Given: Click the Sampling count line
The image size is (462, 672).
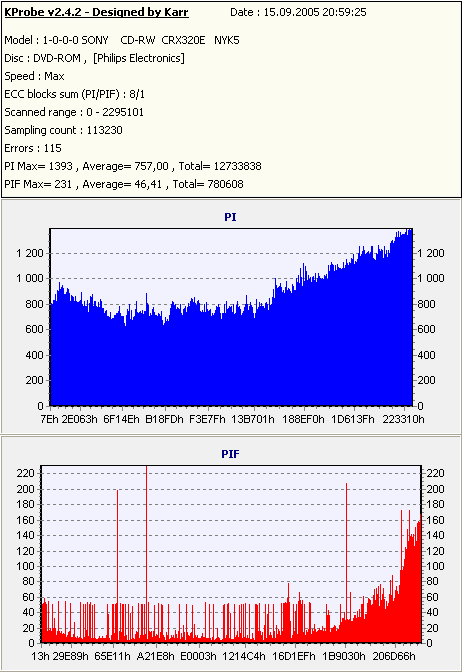Looking at the screenshot, I should point(63,130).
